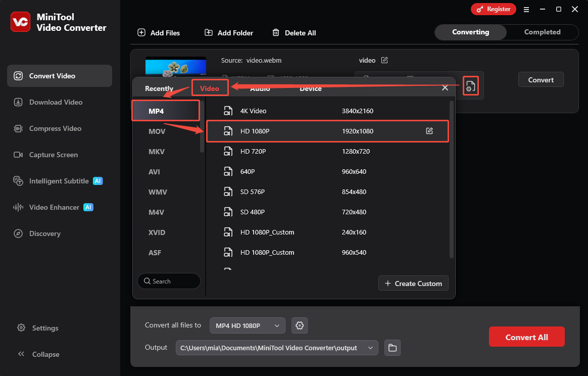The image size is (588, 376).
Task: Click the Add Folder button
Action: coord(229,33)
